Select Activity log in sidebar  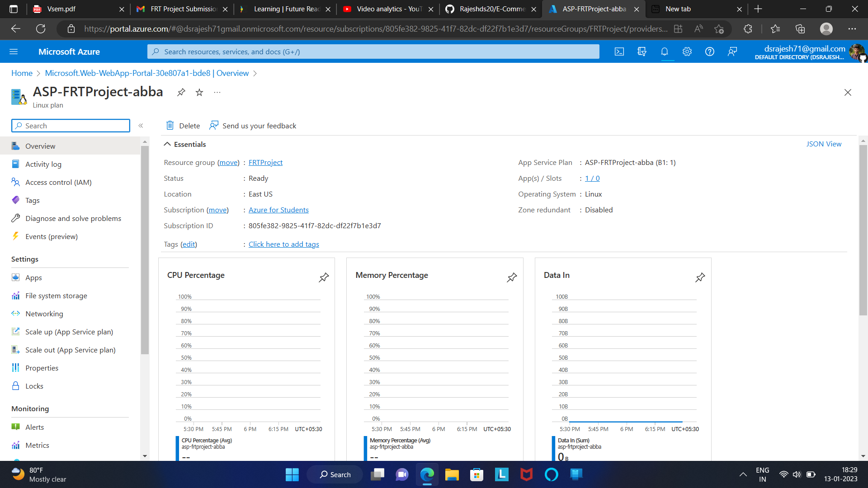[x=43, y=164]
